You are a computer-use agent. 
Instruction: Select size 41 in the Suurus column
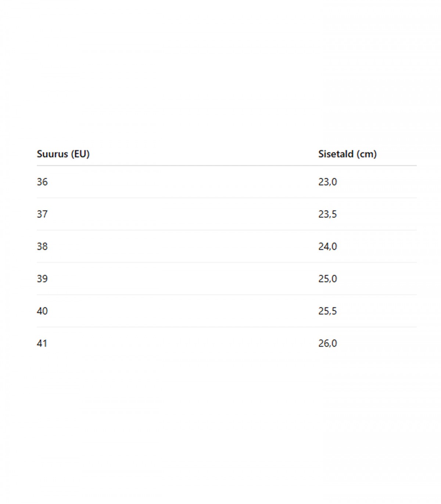coord(42,343)
